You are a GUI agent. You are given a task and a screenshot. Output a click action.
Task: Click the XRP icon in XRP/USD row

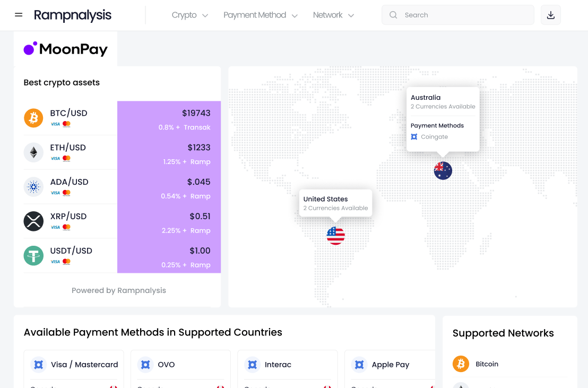pos(33,221)
